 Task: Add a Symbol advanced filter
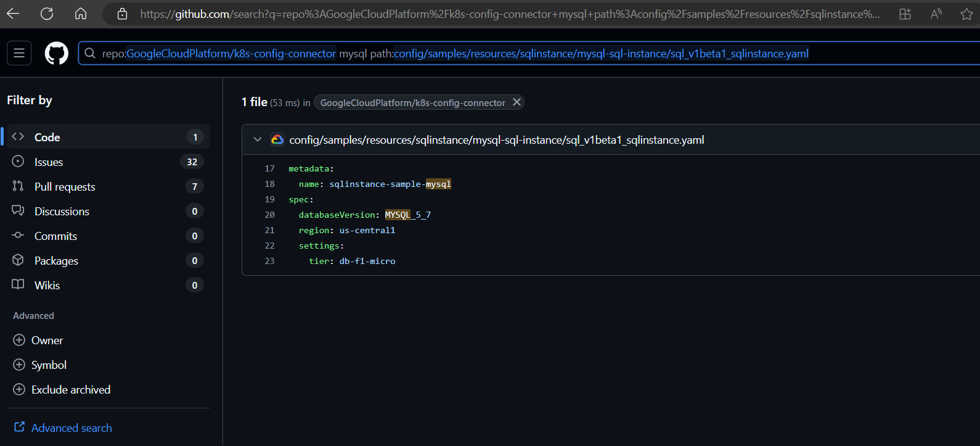[x=40, y=365]
